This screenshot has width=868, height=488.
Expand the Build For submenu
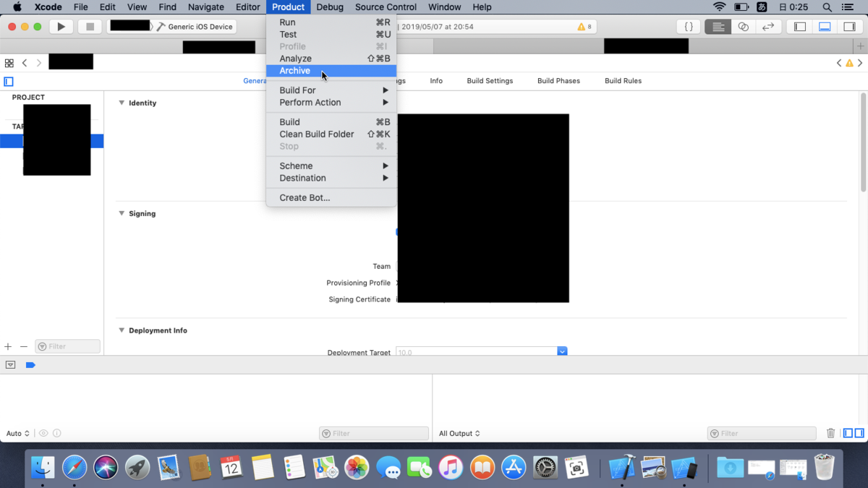331,90
